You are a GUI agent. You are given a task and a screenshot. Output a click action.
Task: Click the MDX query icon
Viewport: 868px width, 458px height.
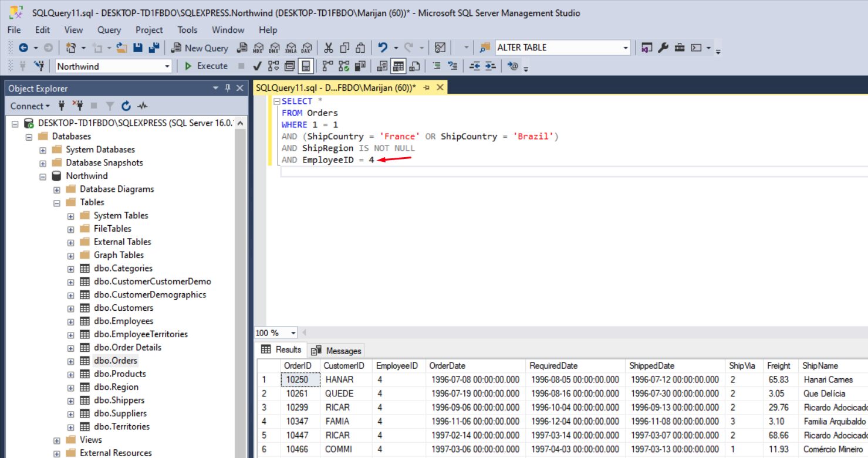click(x=258, y=48)
